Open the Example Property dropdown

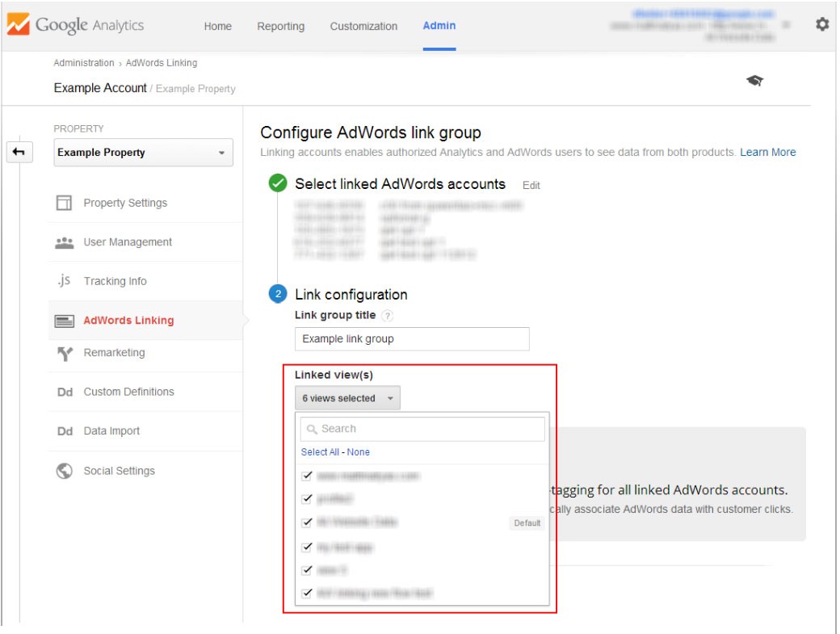(x=143, y=153)
